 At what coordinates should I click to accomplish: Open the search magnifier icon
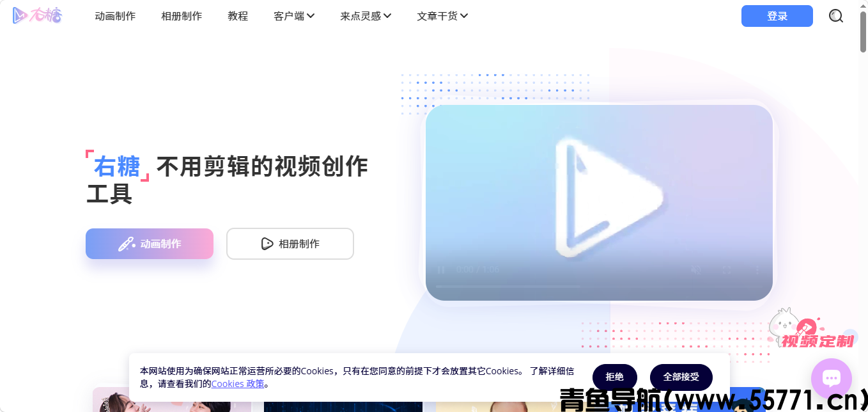[835, 16]
